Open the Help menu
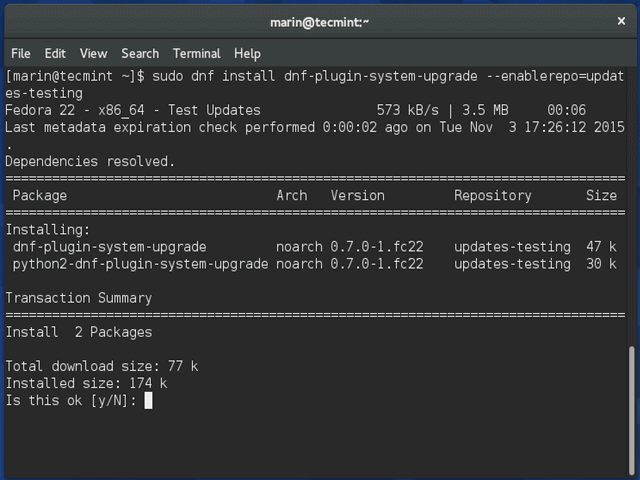The height and width of the screenshot is (480, 640). point(247,53)
